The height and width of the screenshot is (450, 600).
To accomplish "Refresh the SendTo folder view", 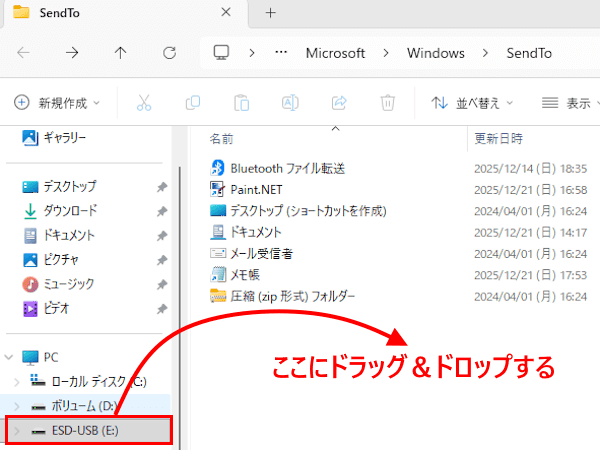I will (x=169, y=52).
